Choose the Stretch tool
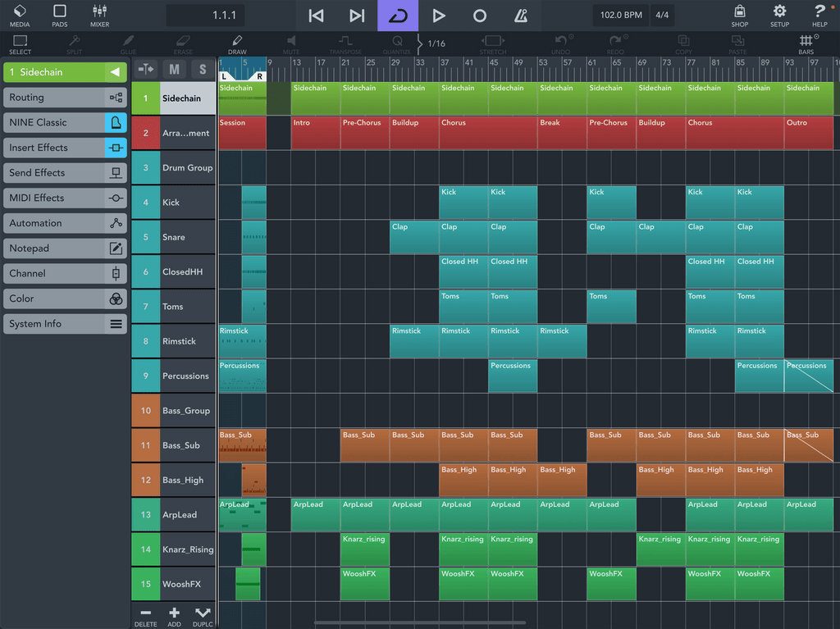The width and height of the screenshot is (840, 629). point(493,44)
